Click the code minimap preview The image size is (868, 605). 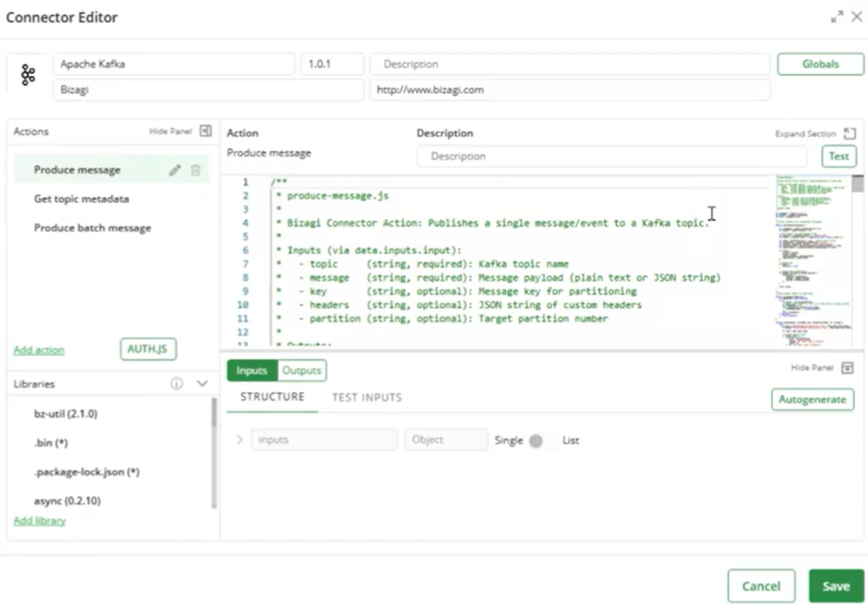pos(812,260)
